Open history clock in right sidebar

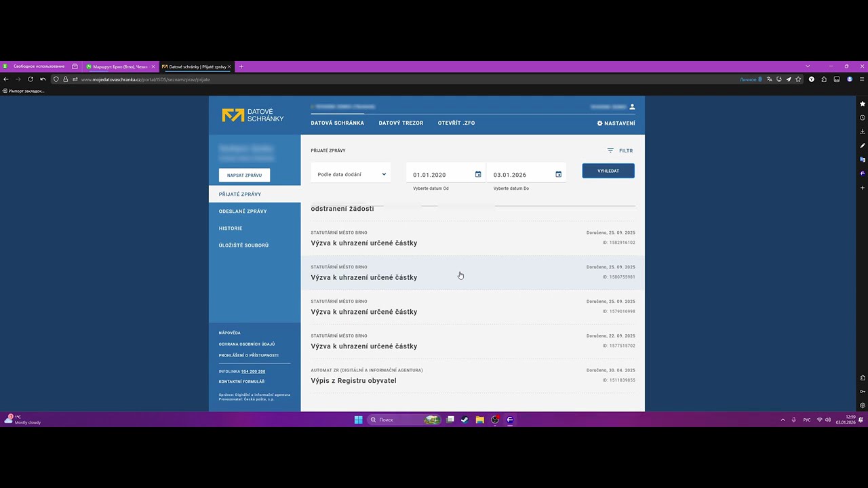point(863,118)
